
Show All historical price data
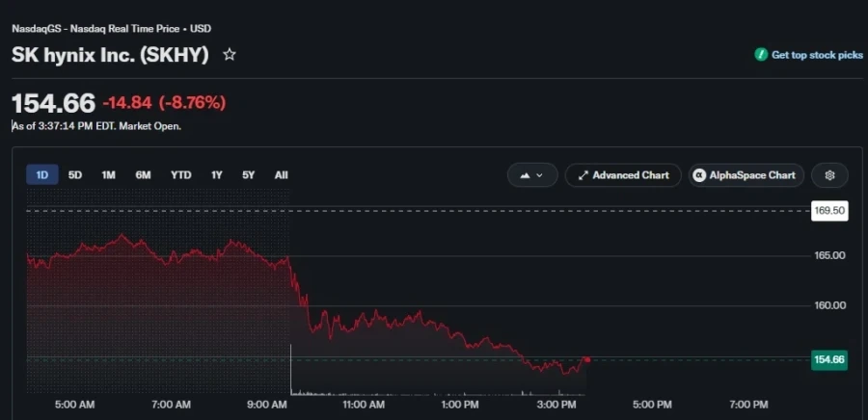[282, 175]
